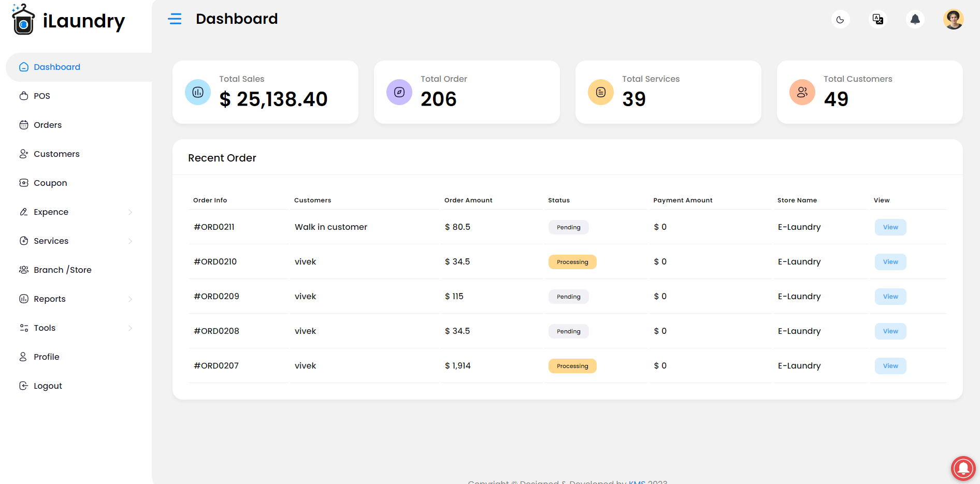View order #ORD0211 details
Viewport: 980px width, 484px height.
[890, 227]
